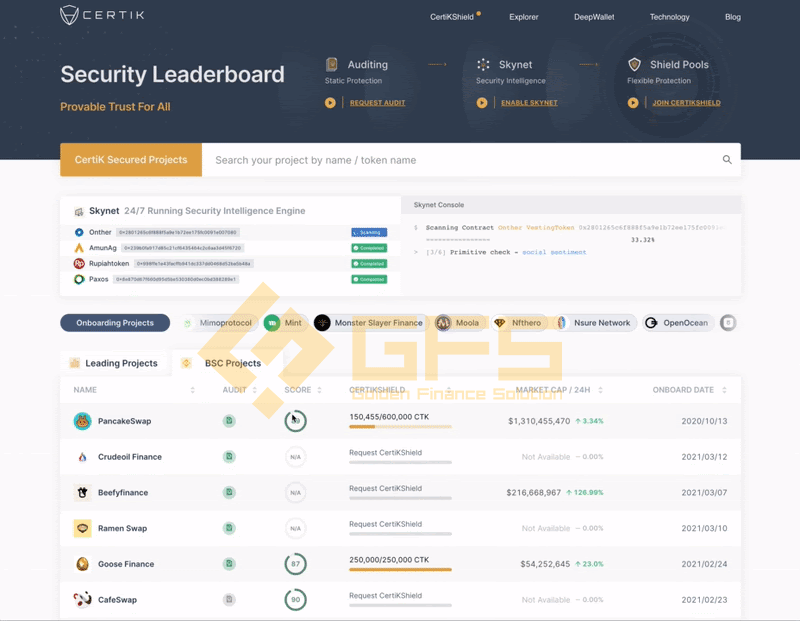
Task: Select the Nsure Network onboarding chip
Action: [595, 323]
